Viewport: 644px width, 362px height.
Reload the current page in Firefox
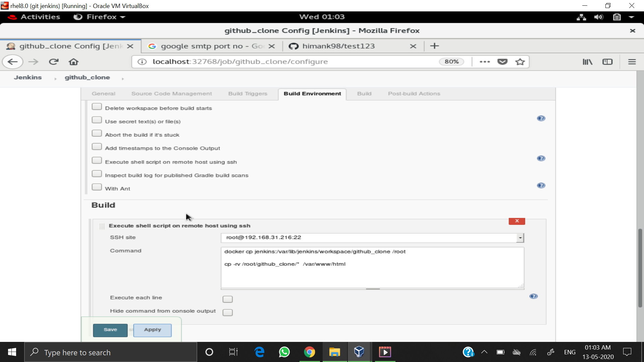point(54,62)
